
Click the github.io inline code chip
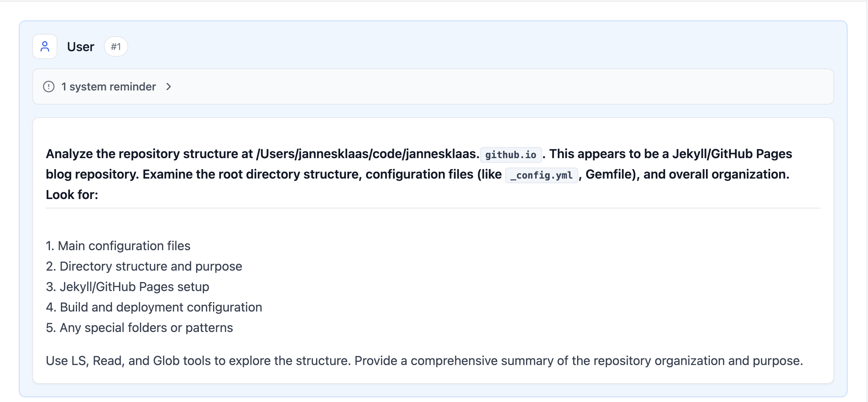coord(511,155)
